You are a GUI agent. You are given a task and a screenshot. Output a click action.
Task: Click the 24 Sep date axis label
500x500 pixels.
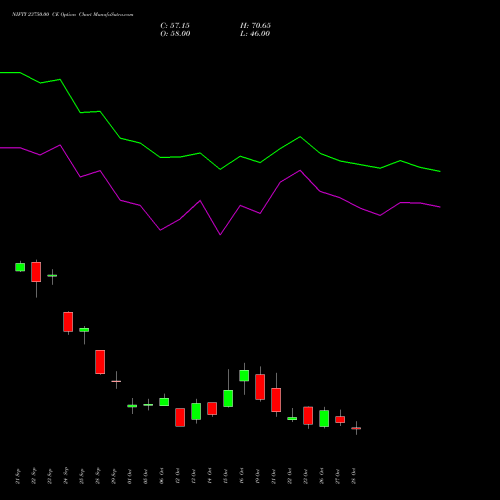[66, 476]
